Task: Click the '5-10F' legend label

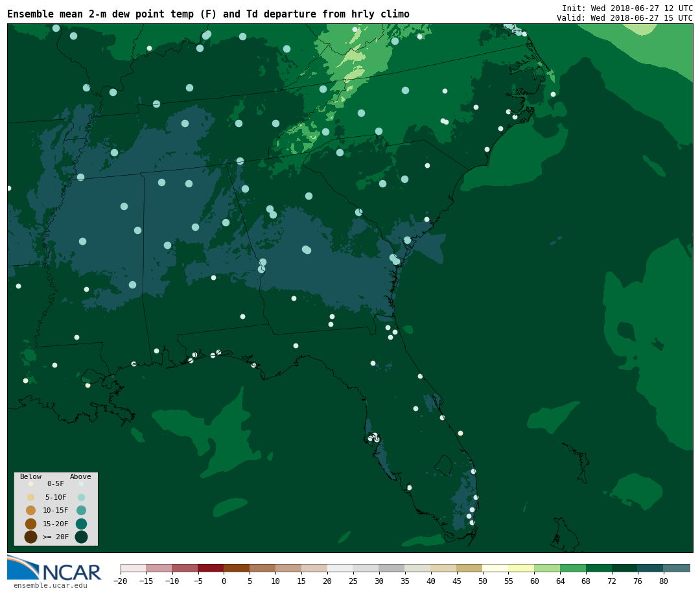Action: (56, 498)
